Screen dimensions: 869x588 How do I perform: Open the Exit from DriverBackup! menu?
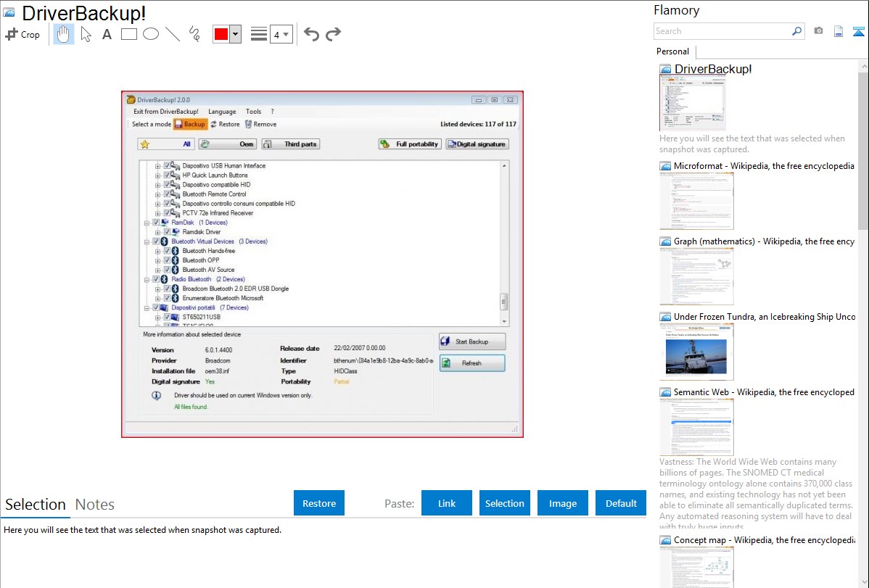point(165,112)
